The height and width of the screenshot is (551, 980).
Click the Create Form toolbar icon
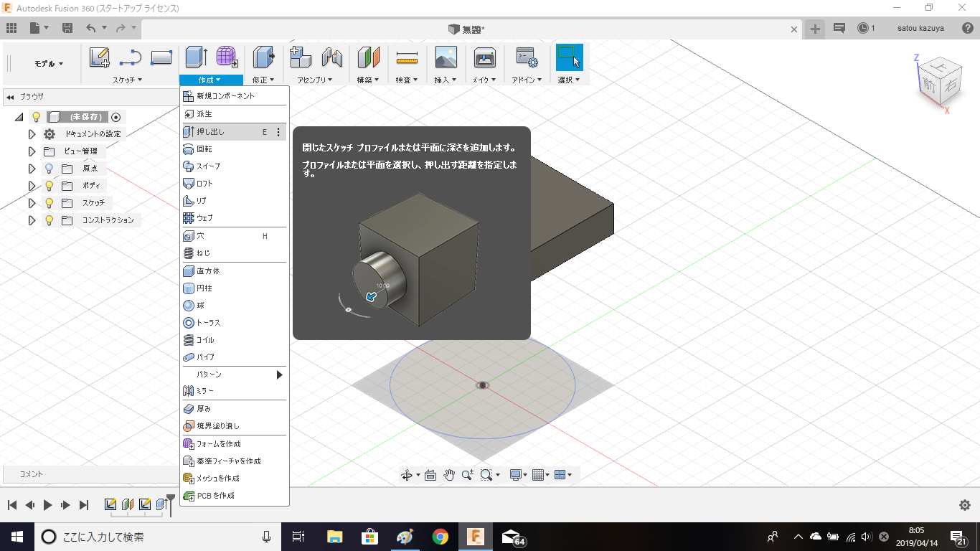click(x=227, y=57)
